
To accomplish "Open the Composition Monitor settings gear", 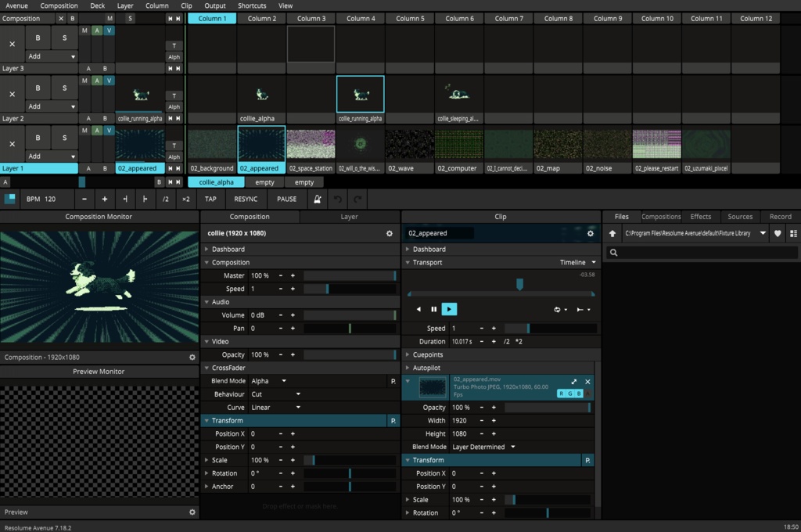I will (x=192, y=358).
